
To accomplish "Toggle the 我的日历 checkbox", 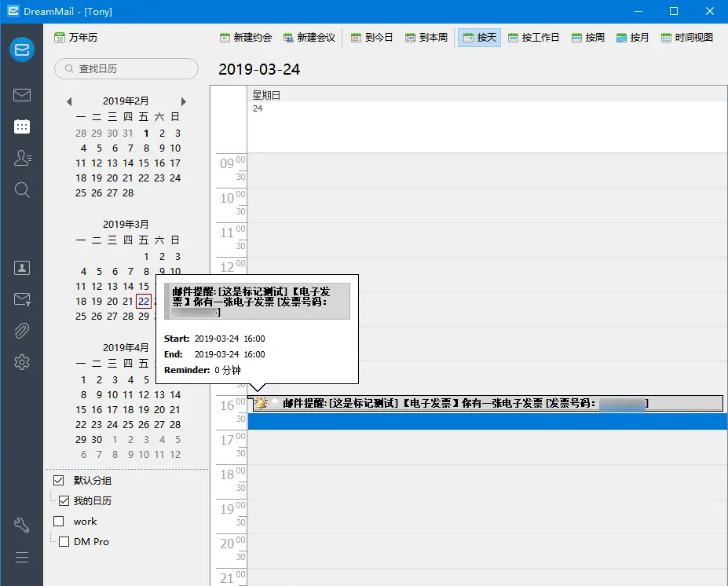I will (x=64, y=500).
